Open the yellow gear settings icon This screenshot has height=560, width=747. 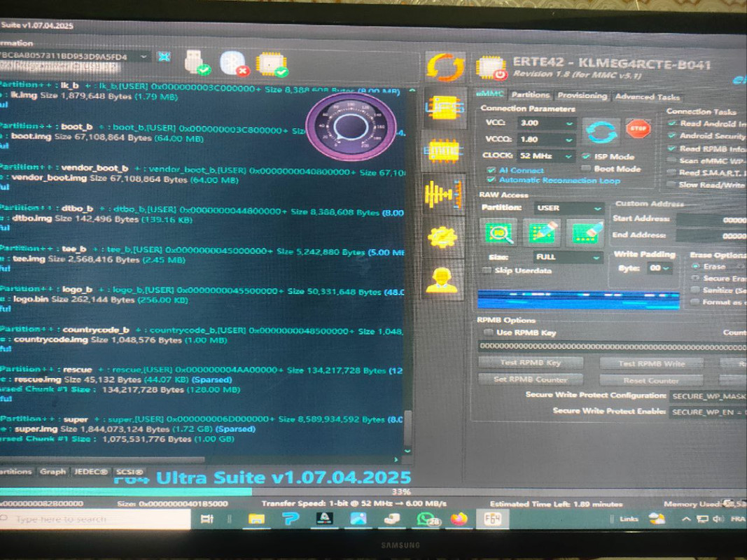[442, 237]
